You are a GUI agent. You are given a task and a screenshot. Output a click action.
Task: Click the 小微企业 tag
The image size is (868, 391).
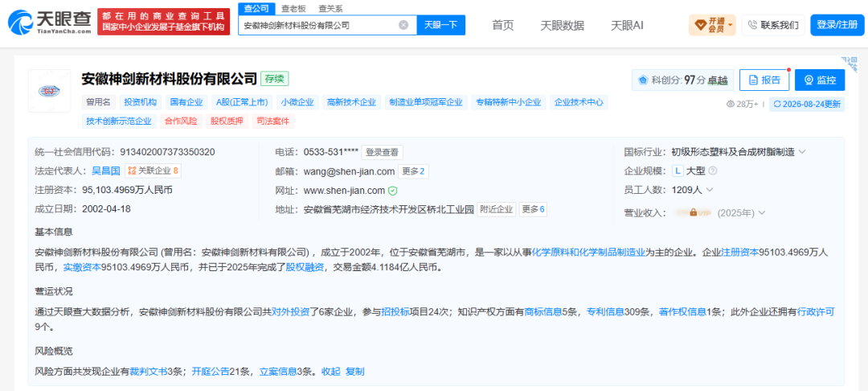click(297, 102)
